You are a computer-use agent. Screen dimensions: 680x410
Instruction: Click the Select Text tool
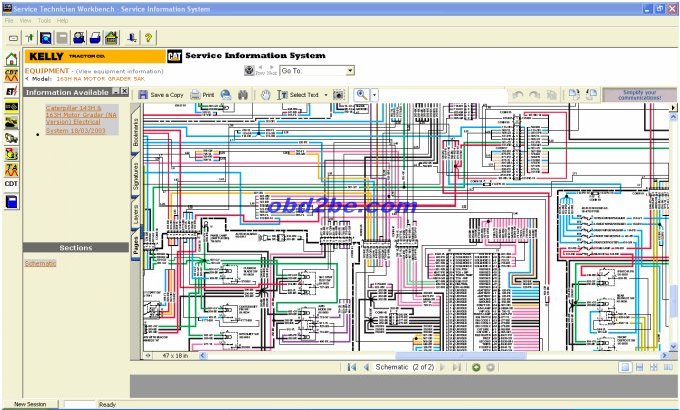pos(298,95)
